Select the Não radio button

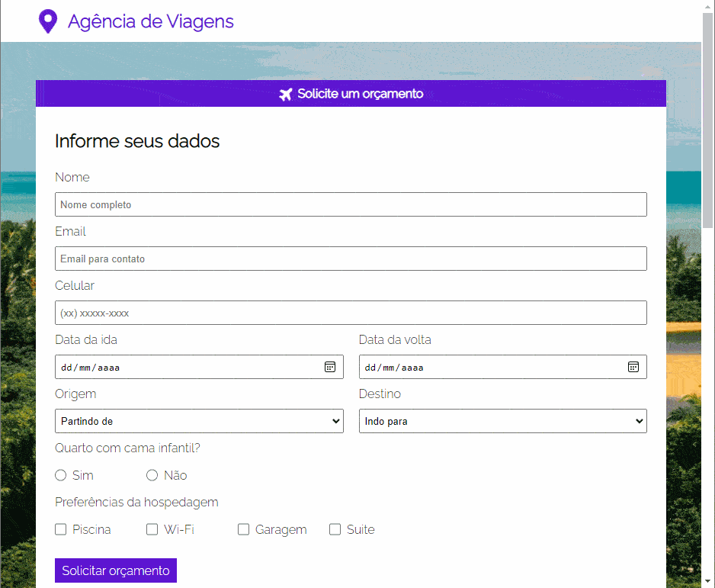(152, 475)
